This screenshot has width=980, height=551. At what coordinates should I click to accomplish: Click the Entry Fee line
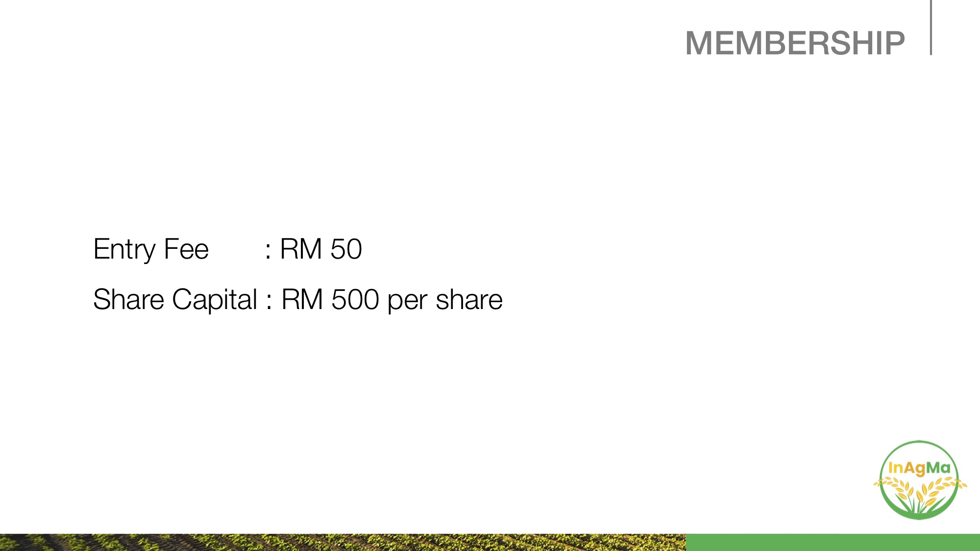[227, 249]
